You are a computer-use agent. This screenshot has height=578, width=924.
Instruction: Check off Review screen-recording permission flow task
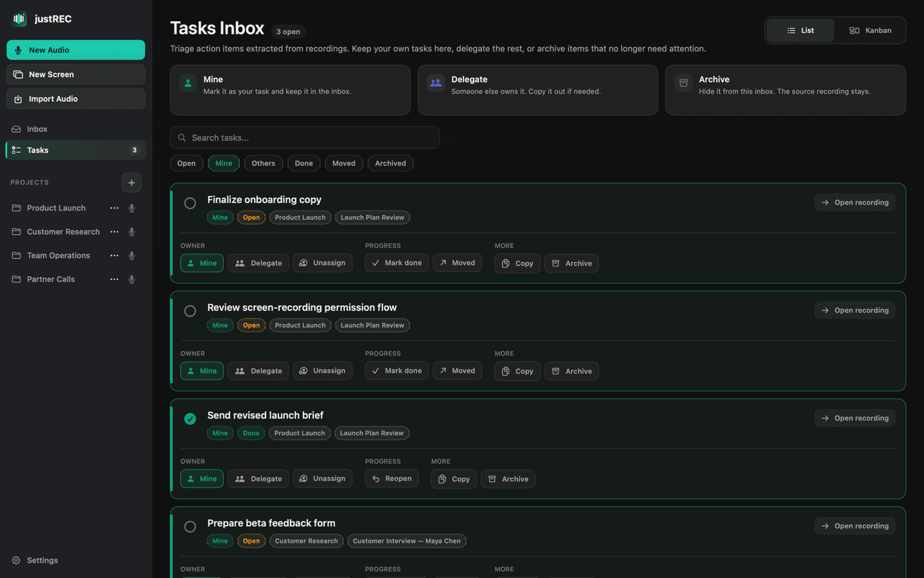coord(190,311)
